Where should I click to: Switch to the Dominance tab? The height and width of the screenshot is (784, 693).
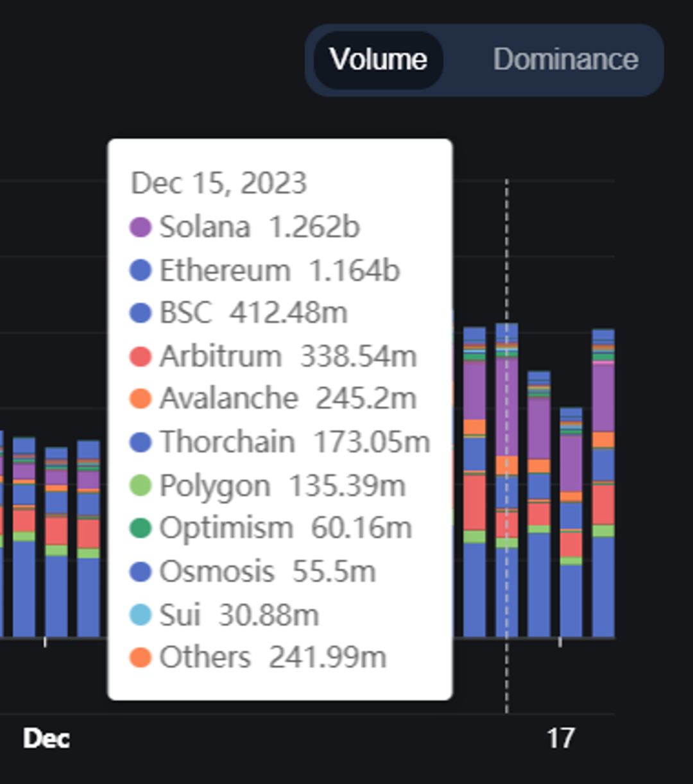565,60
